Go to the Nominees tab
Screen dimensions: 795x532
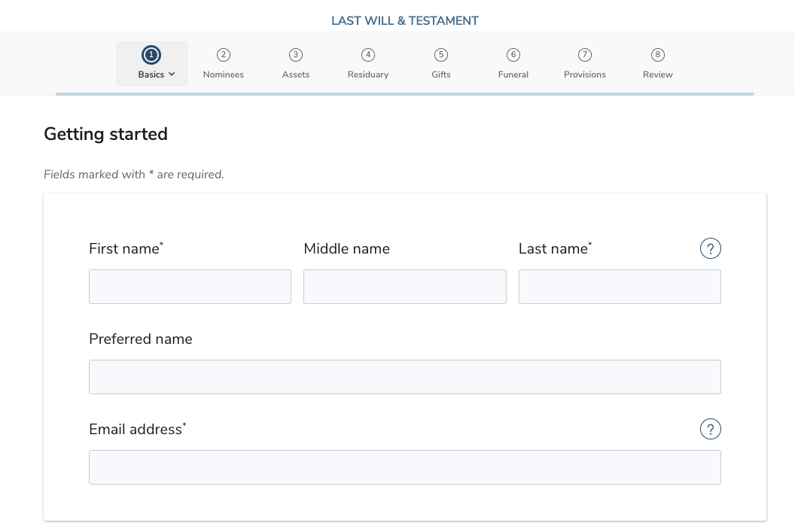click(224, 74)
